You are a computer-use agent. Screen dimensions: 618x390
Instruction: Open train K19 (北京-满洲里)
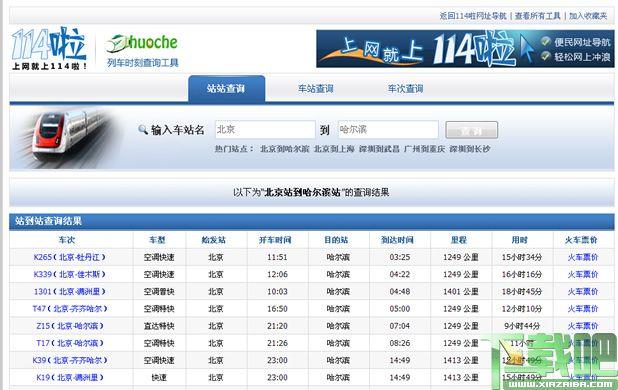pos(69,377)
